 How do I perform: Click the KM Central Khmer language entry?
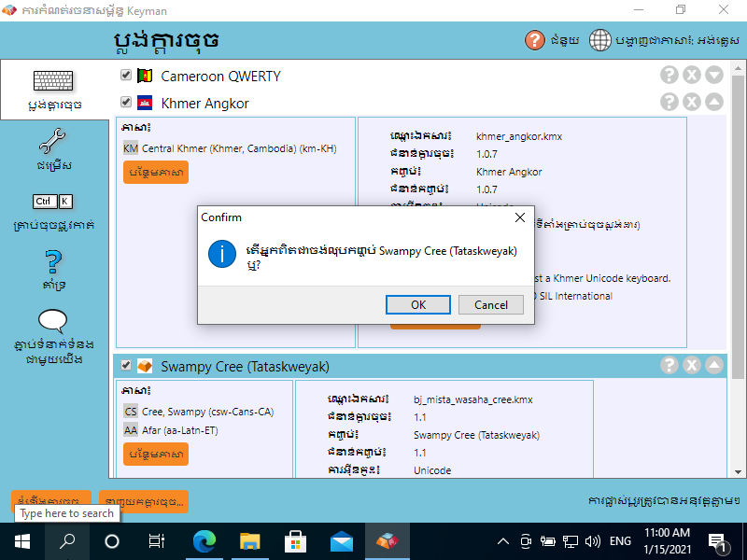click(230, 148)
